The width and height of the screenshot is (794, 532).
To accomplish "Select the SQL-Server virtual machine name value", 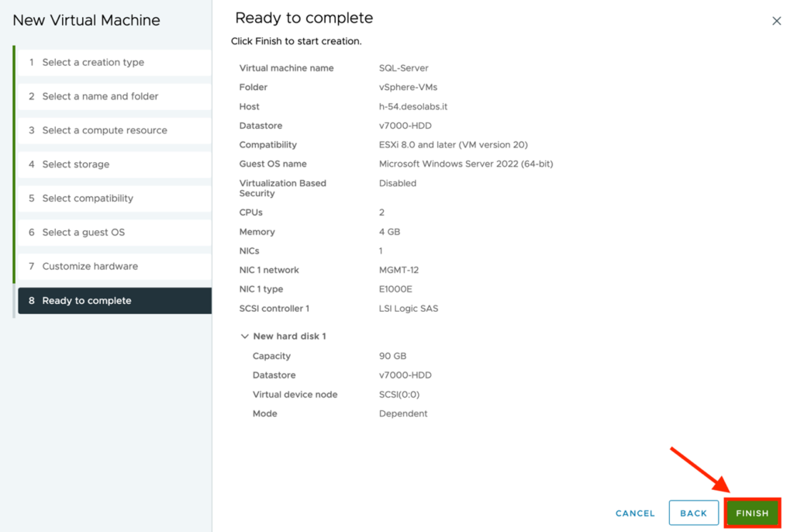I will [x=403, y=68].
